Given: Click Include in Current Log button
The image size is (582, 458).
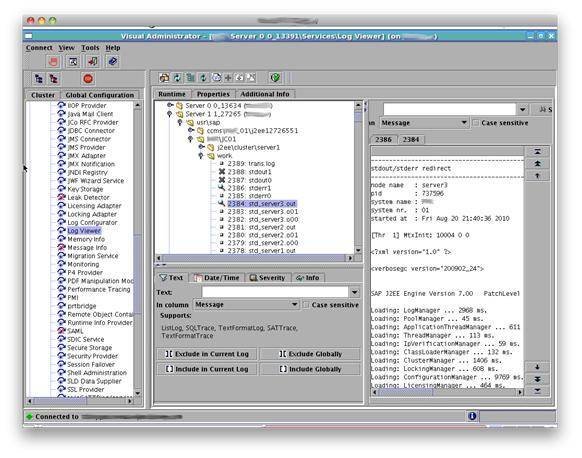Looking at the screenshot, I should 207,369.
